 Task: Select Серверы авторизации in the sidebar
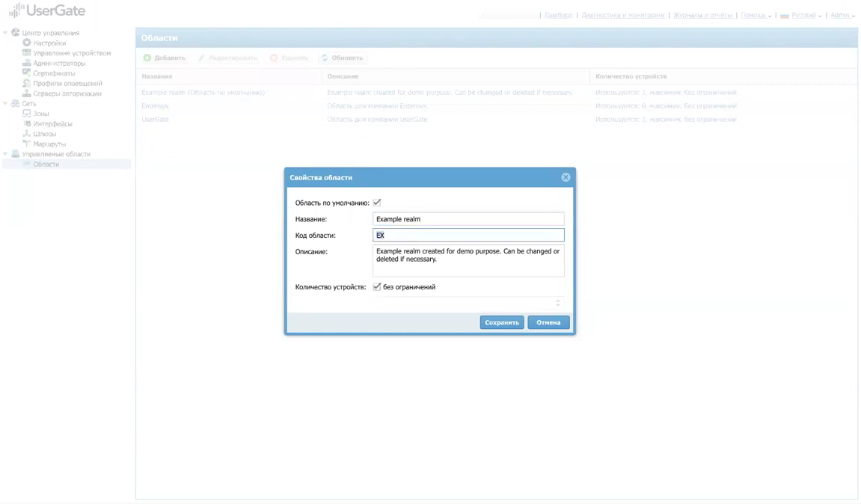pyautogui.click(x=67, y=93)
